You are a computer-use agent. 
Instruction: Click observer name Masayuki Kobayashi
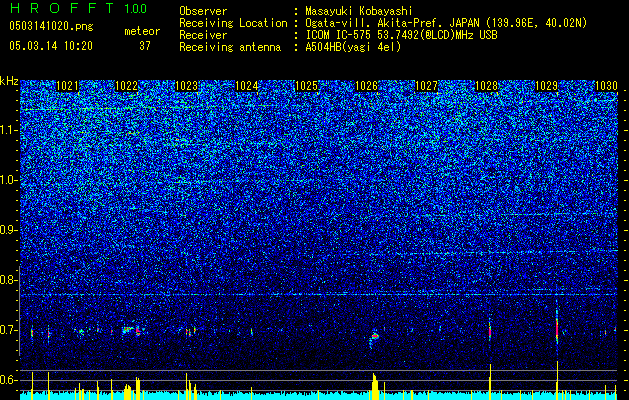coord(359,11)
